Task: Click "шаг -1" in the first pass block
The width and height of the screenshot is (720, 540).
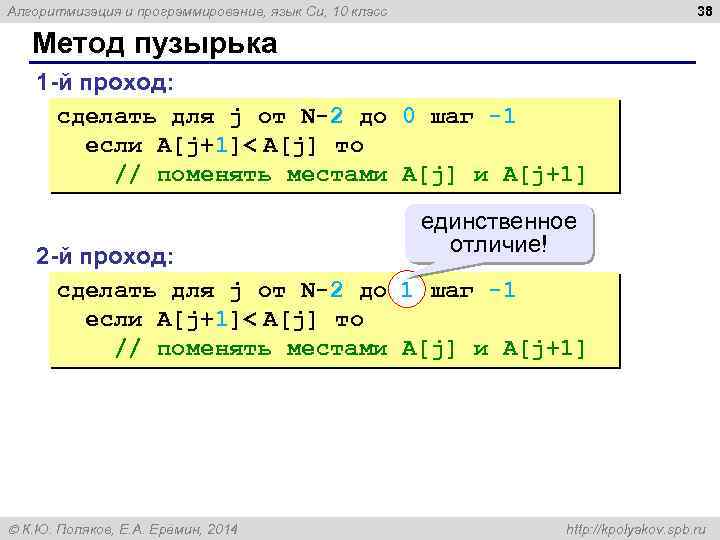Action: coord(473,116)
